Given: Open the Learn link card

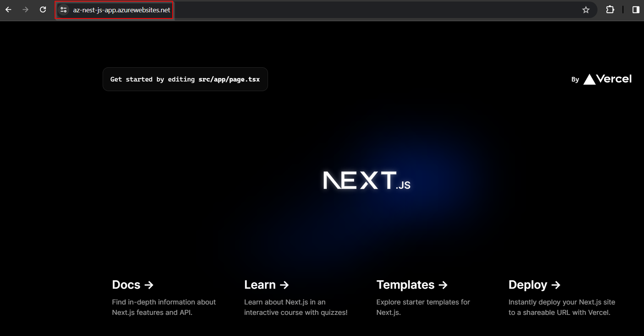Looking at the screenshot, I should pos(296,297).
